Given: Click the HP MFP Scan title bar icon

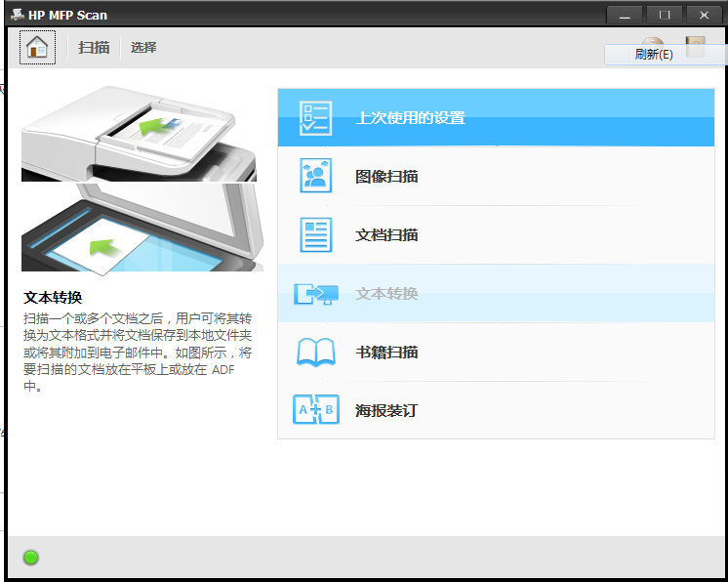Looking at the screenshot, I should 17,15.
